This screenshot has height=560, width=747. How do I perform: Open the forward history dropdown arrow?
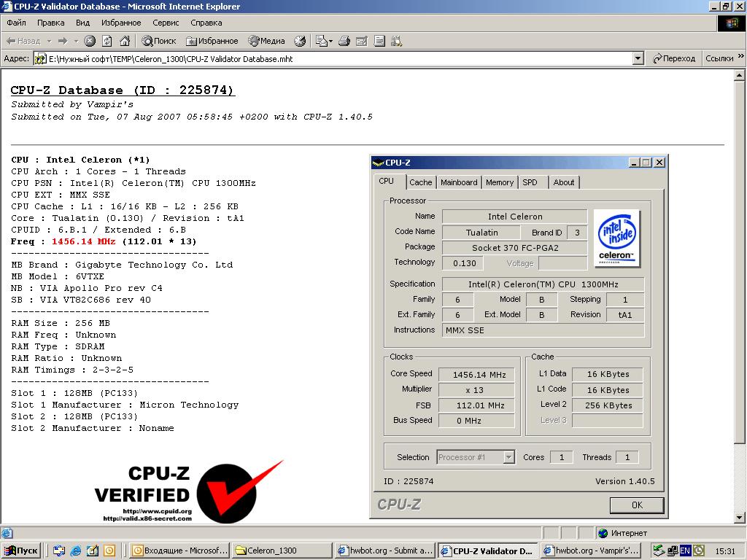[76, 42]
